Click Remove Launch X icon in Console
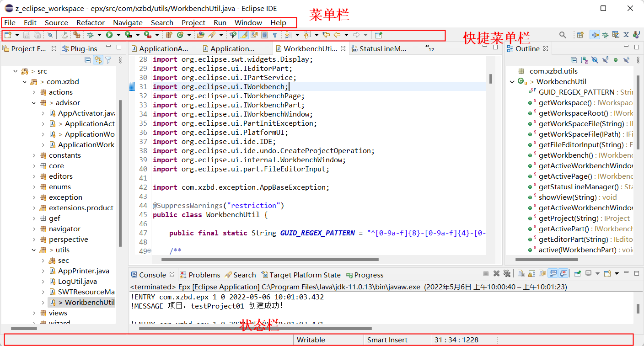The image size is (644, 346). pos(497,274)
